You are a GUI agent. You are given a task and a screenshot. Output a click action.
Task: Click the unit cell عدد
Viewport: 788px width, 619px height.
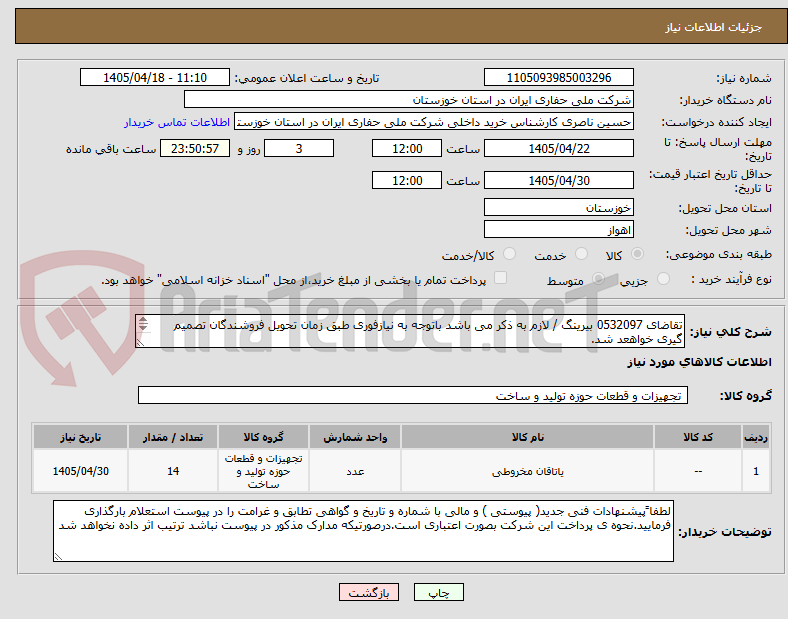point(355,471)
